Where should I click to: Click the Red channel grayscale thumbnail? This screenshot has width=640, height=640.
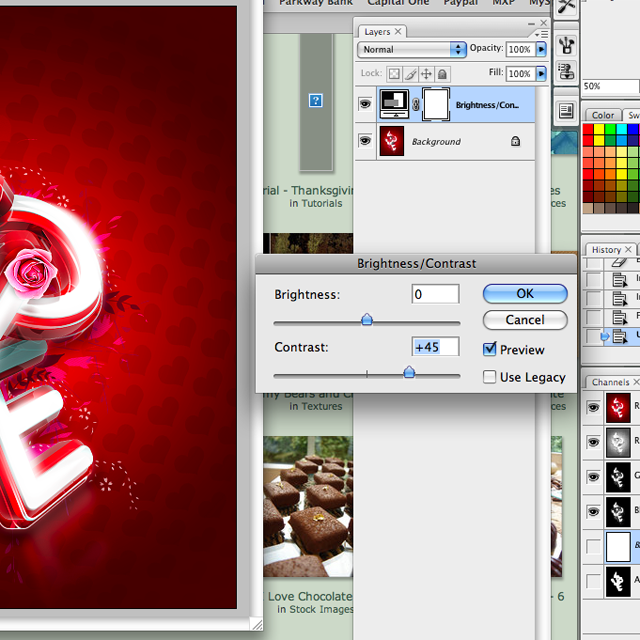(x=618, y=442)
